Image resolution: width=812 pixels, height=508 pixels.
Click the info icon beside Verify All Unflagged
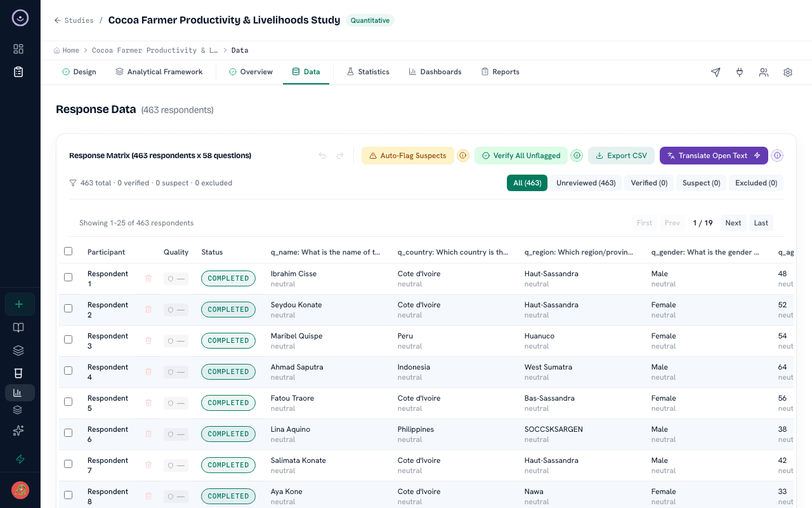coord(577,156)
